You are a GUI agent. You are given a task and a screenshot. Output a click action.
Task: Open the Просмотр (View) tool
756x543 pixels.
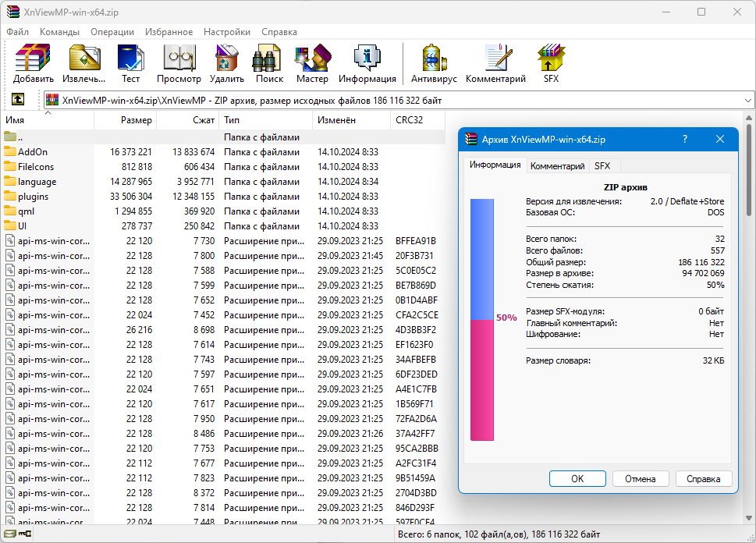(x=179, y=64)
